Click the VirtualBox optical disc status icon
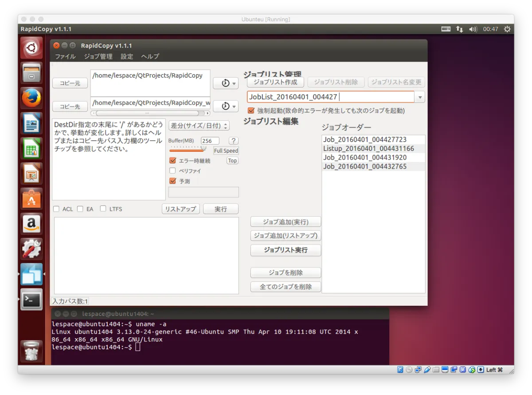Viewport: 532px width, 395px height. coord(409,369)
